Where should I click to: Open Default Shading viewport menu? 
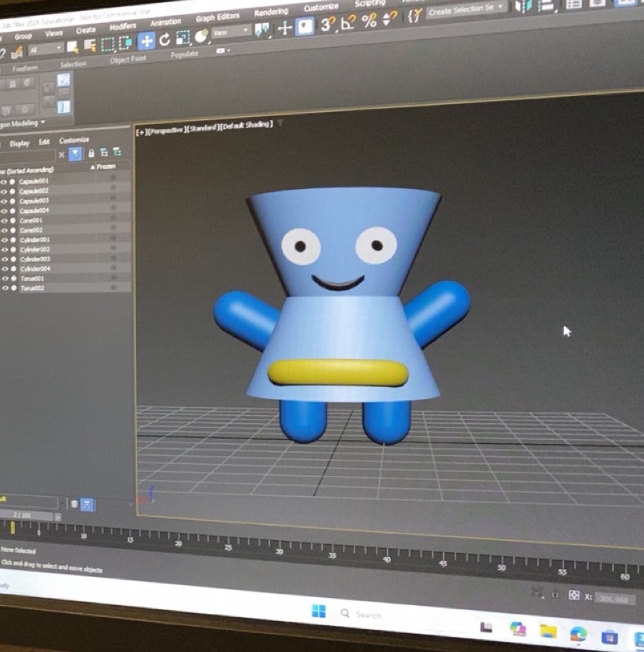click(x=246, y=124)
